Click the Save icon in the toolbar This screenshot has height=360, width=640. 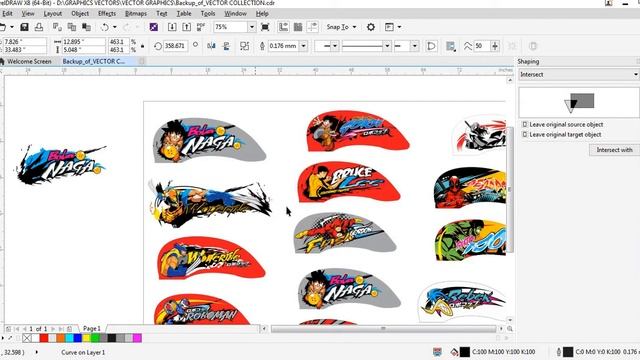(24, 27)
